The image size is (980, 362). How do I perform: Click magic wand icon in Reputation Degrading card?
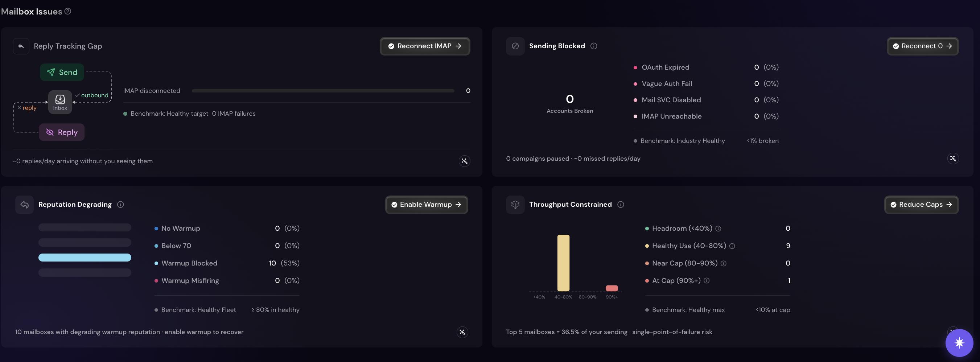(462, 332)
